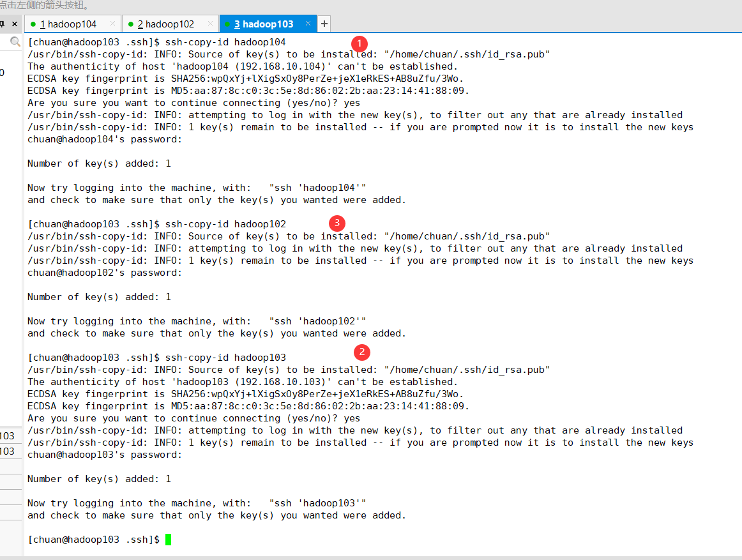The image size is (742, 560).
Task: Click the "ssh 'hadoop104'" login hint line
Action: pos(197,188)
